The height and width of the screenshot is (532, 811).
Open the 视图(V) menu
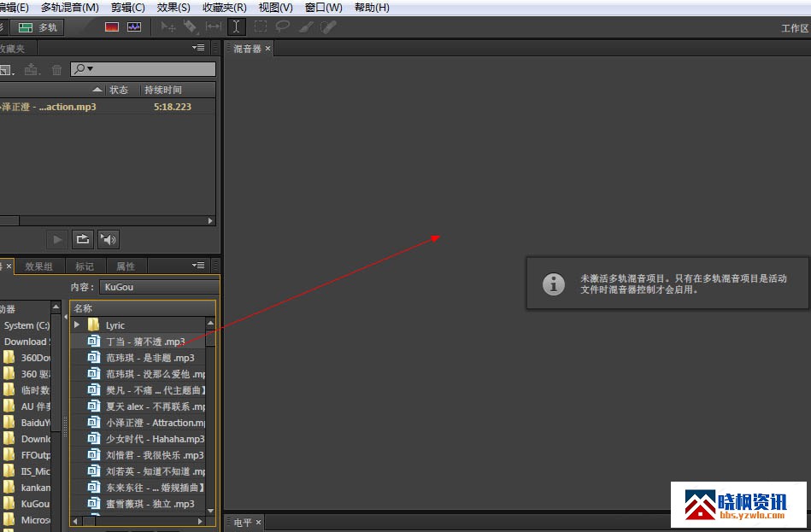pos(276,8)
